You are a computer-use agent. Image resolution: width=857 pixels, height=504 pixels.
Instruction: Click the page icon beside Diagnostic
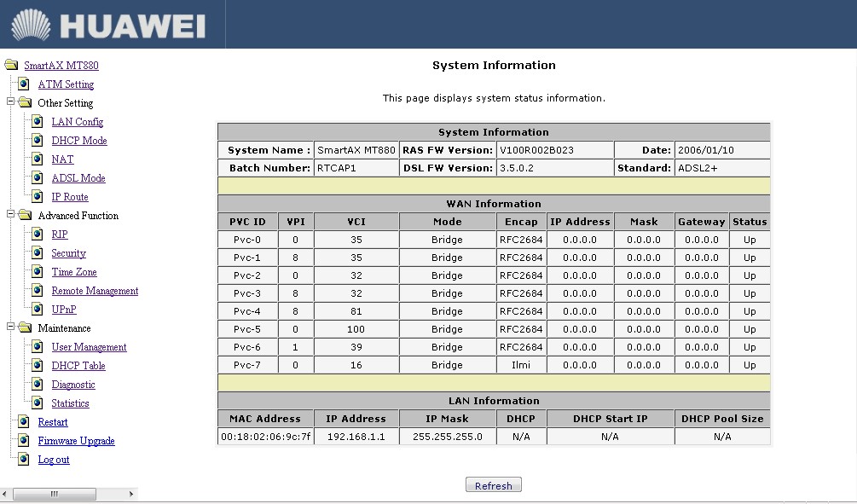[x=38, y=385]
